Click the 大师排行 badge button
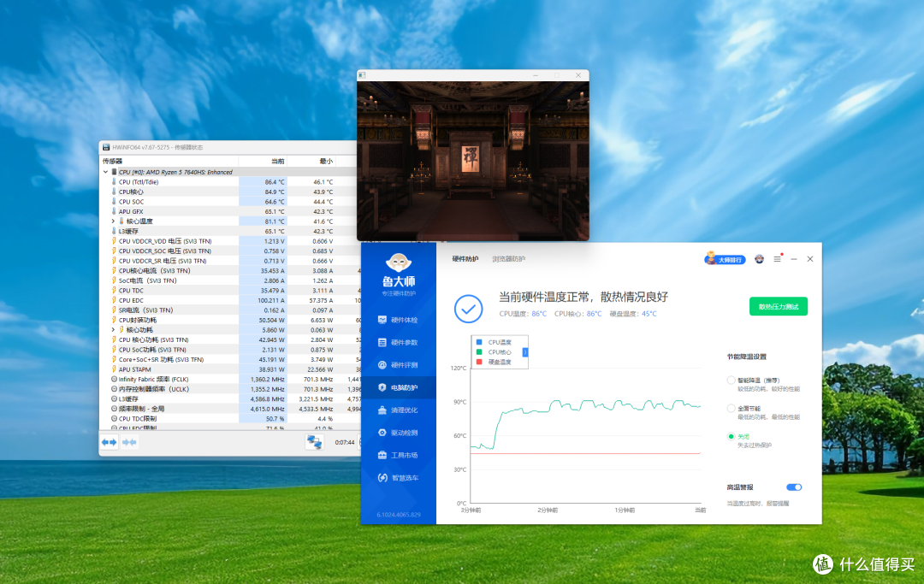This screenshot has width=924, height=584. point(726,259)
